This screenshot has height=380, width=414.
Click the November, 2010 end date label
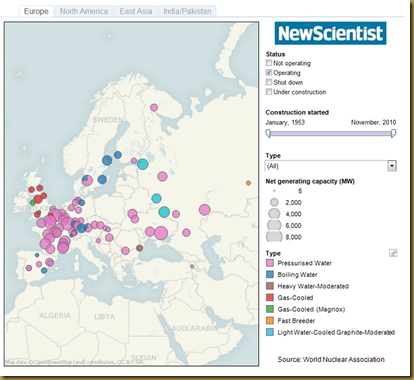click(x=373, y=122)
